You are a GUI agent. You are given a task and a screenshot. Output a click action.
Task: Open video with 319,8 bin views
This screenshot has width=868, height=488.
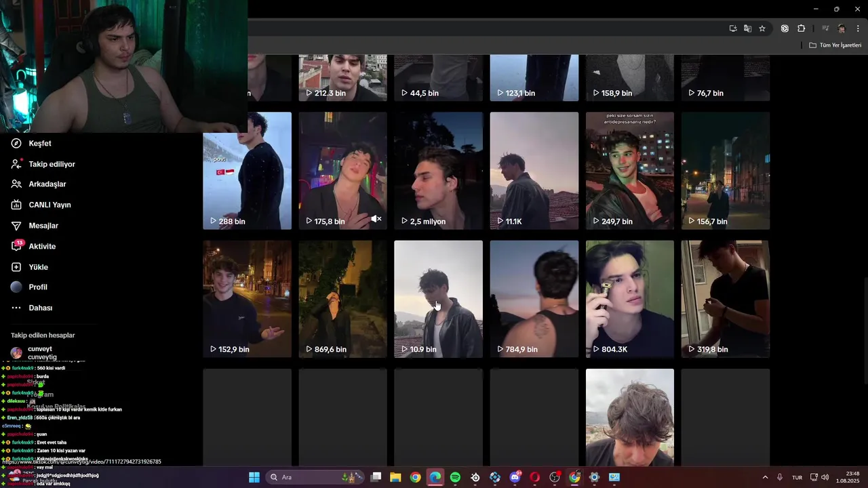(x=726, y=299)
